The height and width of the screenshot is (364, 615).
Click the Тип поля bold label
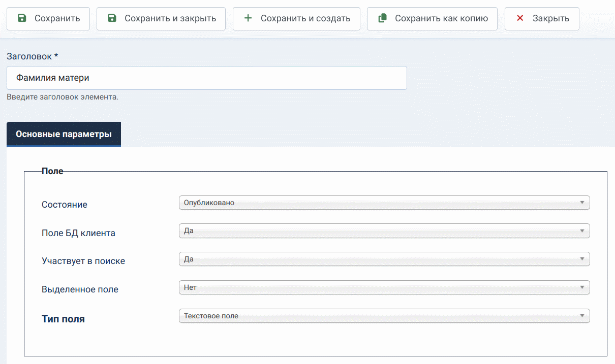pos(63,319)
